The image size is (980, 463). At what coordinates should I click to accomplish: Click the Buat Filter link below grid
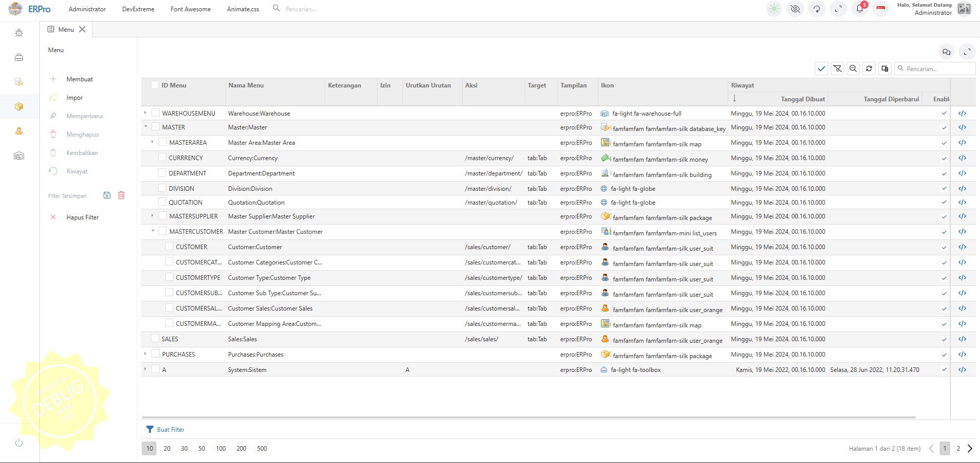[x=170, y=430]
